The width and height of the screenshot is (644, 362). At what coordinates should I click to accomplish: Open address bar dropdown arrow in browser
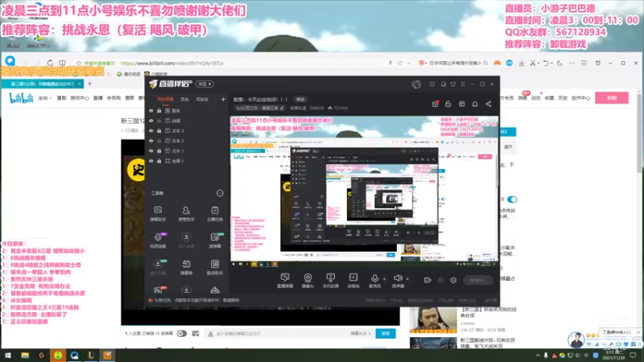409,64
